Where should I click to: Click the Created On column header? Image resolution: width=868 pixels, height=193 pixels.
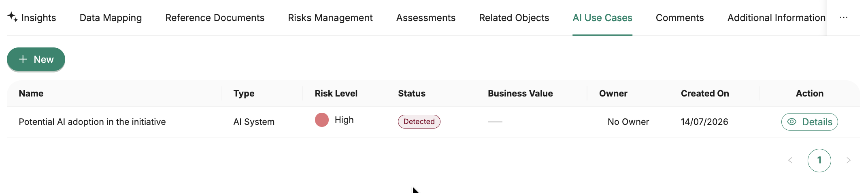click(705, 93)
